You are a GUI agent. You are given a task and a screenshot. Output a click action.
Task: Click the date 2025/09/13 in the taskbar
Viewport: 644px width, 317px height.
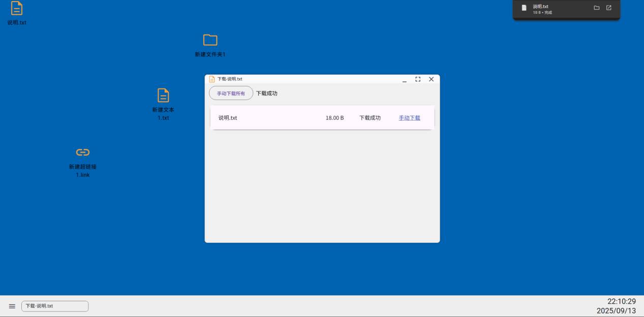(615, 311)
